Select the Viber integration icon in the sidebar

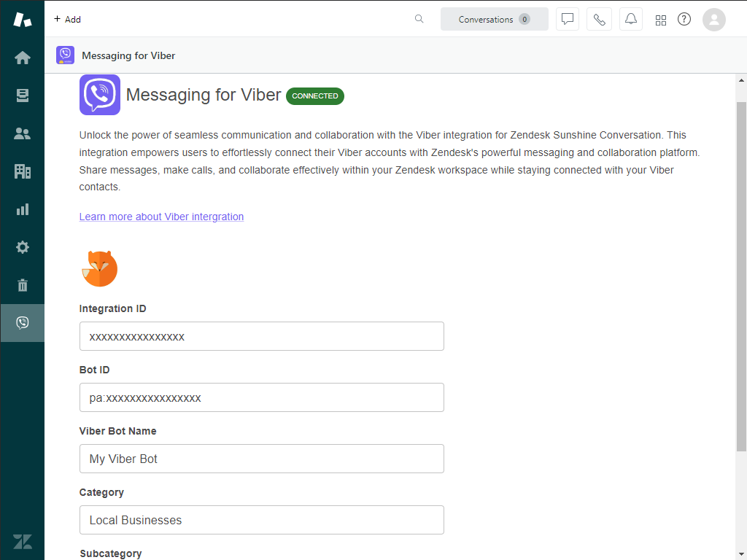click(22, 322)
